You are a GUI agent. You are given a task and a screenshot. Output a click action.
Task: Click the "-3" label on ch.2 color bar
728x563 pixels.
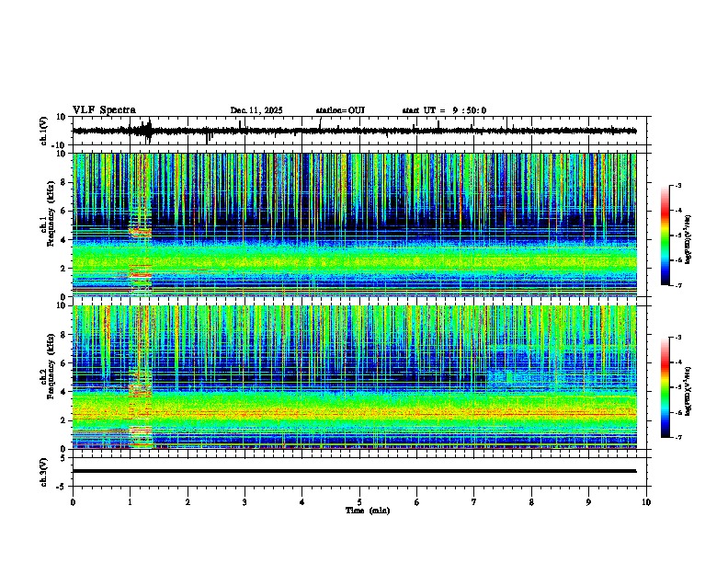point(678,338)
